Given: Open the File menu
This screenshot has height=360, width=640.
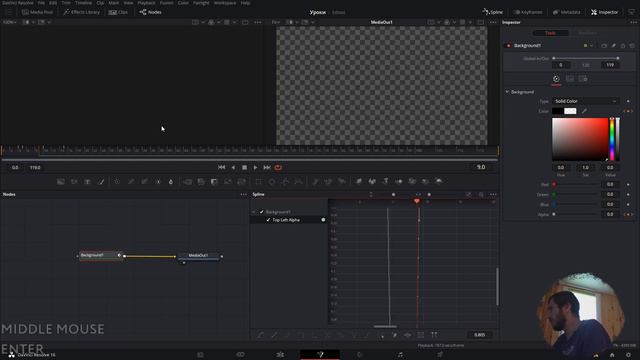Looking at the screenshot, I should [41, 3].
